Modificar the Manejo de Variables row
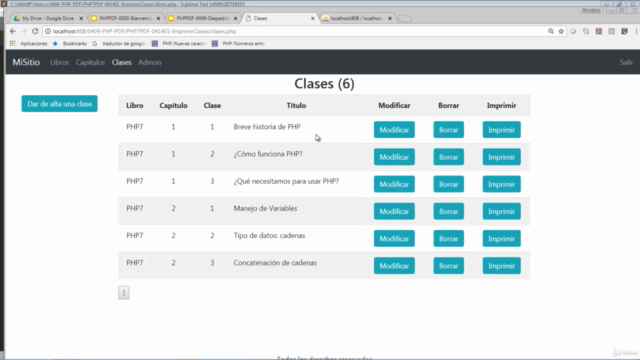 [394, 211]
